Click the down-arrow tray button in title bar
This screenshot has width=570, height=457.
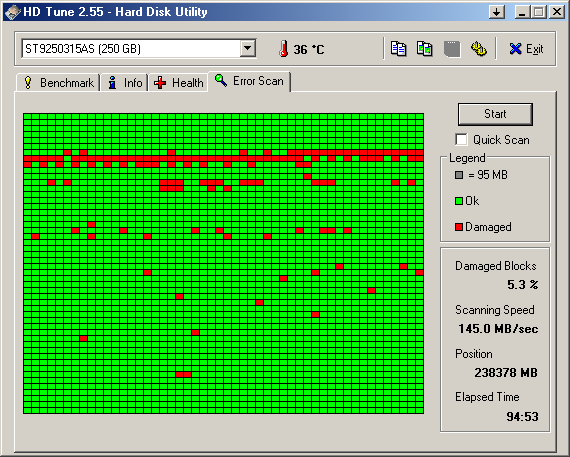(497, 12)
